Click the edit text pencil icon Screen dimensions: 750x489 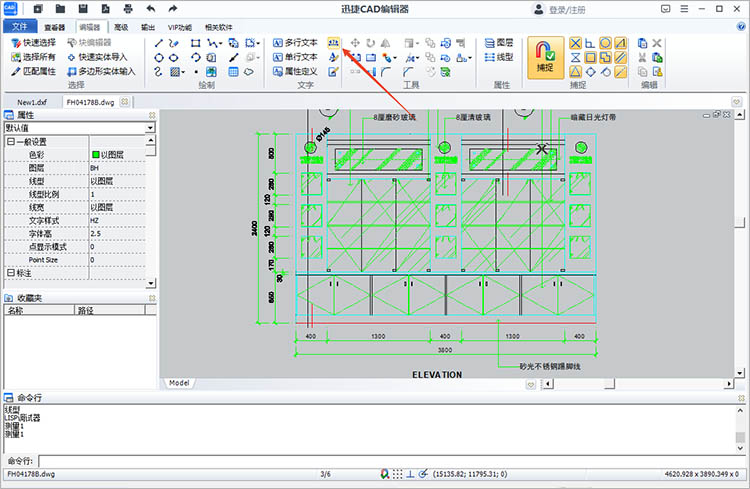click(x=333, y=72)
